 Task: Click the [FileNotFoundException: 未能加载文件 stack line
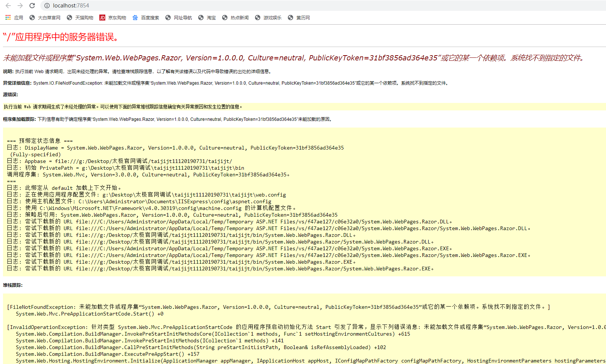click(279, 307)
